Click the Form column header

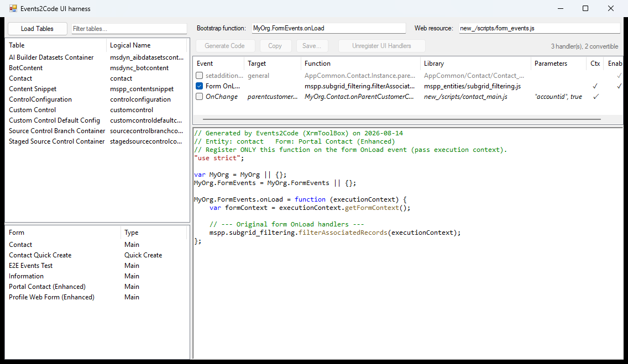(63, 233)
